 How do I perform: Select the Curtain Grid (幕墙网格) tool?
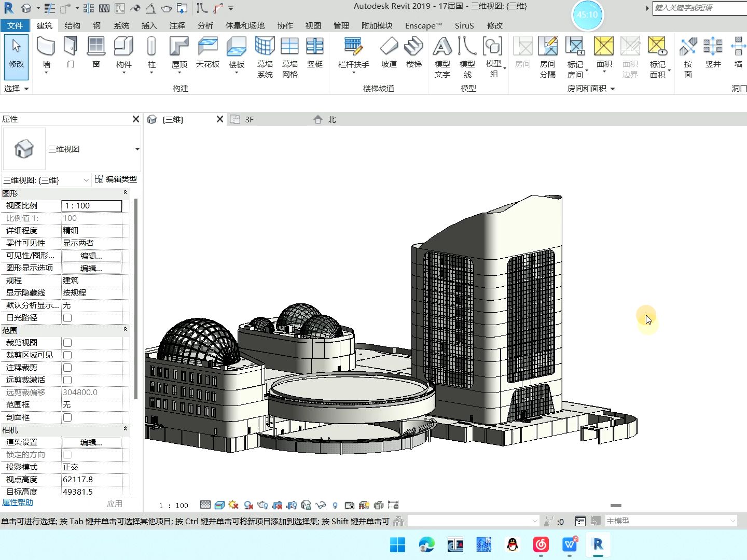pos(290,57)
